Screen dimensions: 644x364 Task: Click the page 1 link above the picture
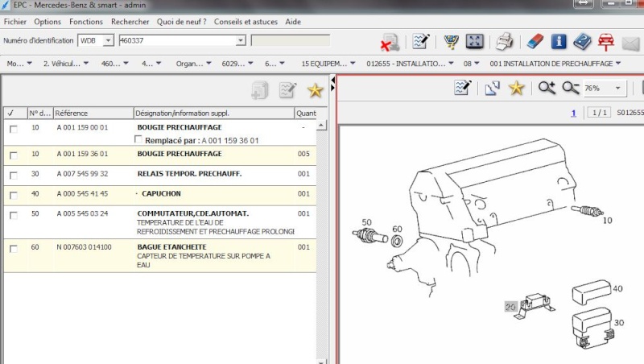coord(573,113)
